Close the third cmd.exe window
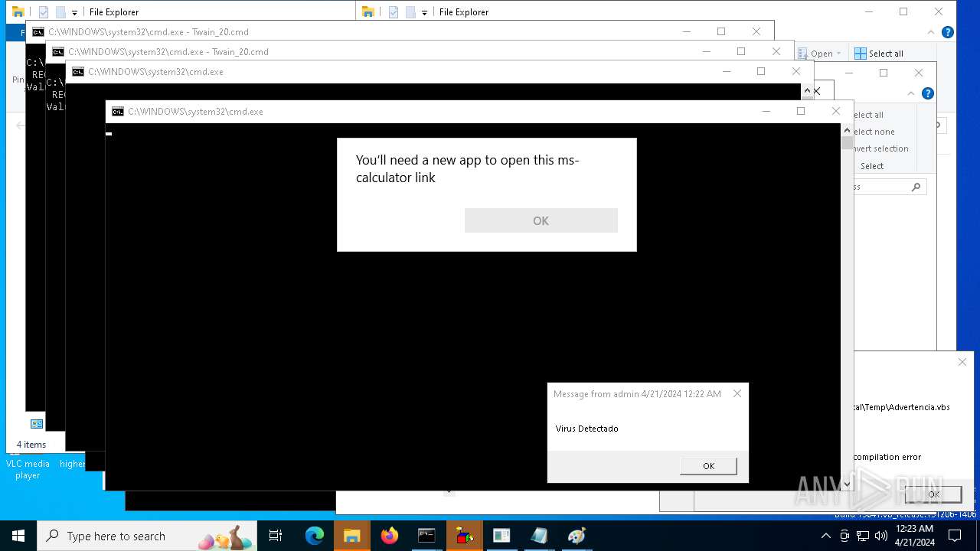This screenshot has width=980, height=551. coord(796,71)
